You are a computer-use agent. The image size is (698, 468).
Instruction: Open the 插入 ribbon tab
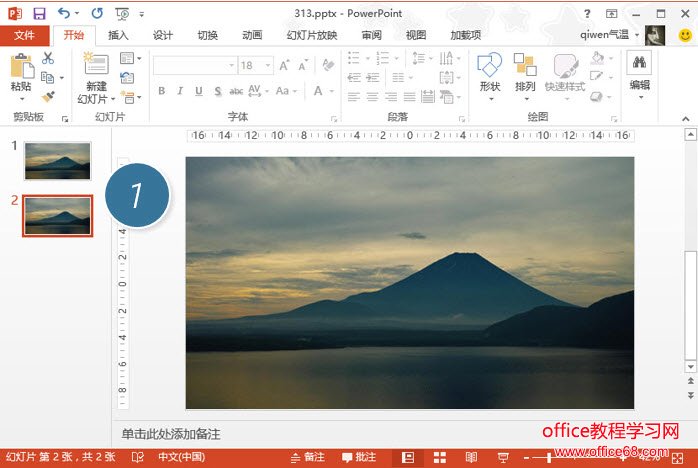tap(118, 35)
